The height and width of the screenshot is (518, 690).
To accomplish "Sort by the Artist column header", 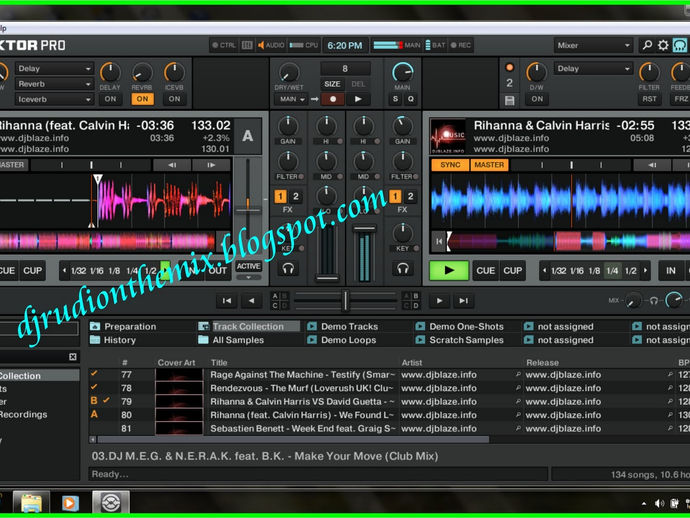I will [411, 363].
